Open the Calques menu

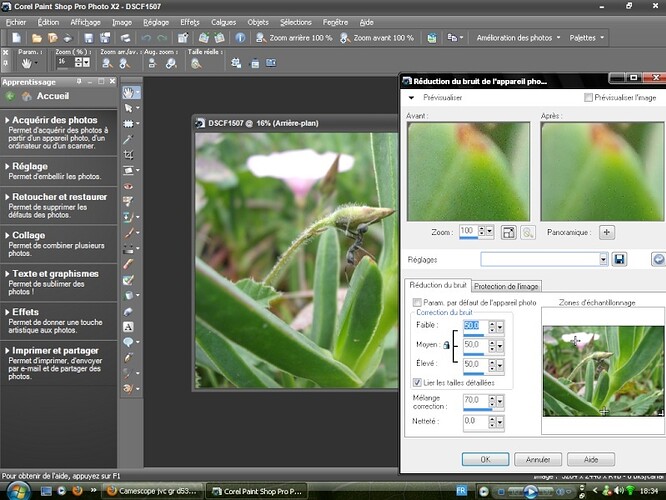[222, 21]
